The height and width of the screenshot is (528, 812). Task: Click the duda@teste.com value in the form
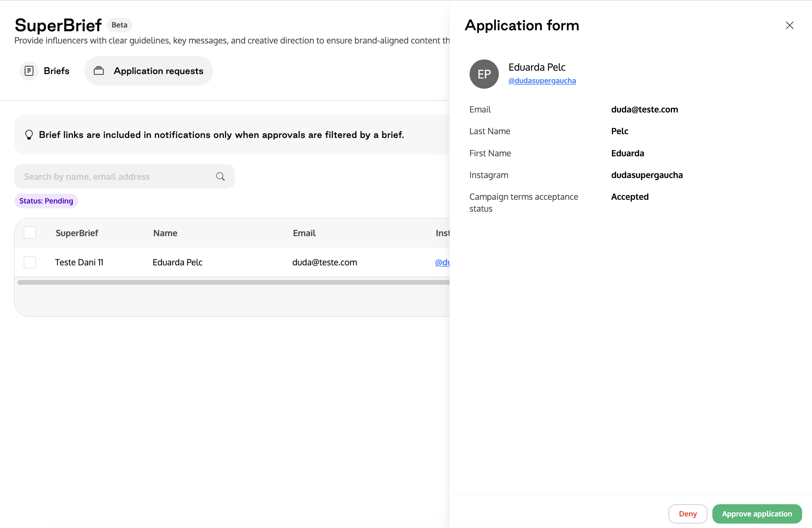pyautogui.click(x=644, y=109)
